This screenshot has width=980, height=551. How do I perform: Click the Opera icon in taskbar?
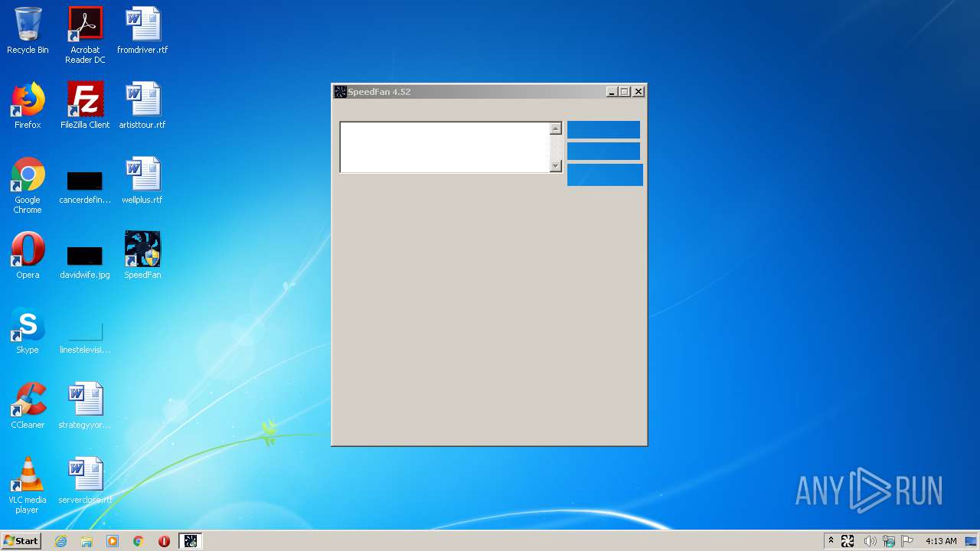(164, 541)
